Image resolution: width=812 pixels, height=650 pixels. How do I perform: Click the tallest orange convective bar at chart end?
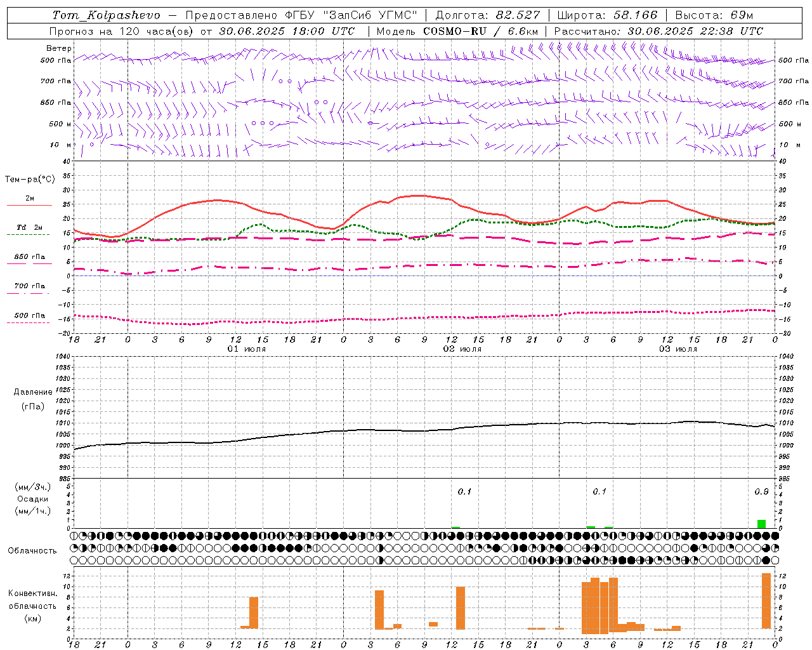[x=766, y=600]
